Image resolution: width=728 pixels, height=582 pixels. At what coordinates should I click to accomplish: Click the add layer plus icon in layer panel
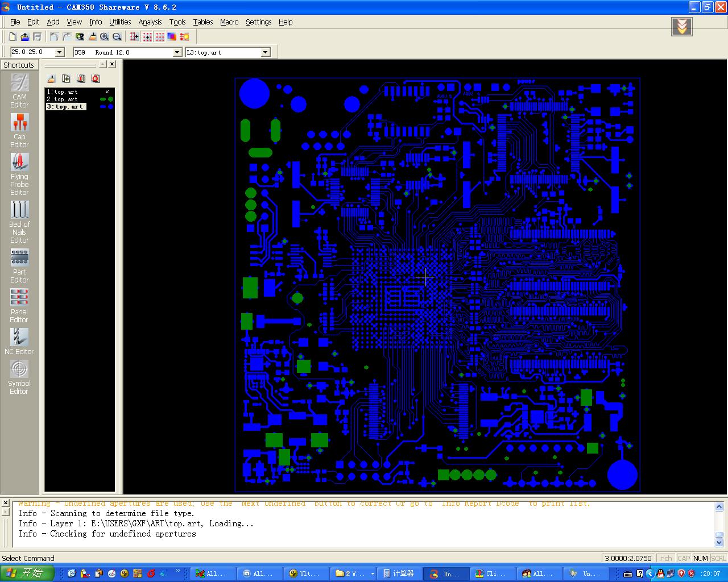pos(66,78)
